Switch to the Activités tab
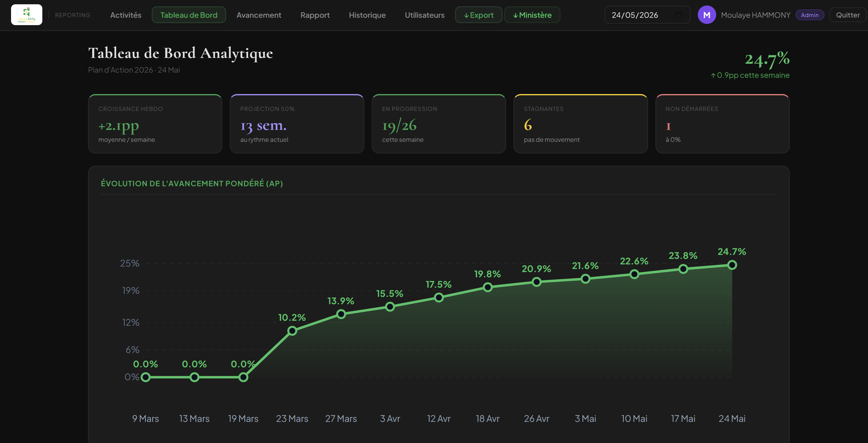The height and width of the screenshot is (443, 868). 126,15
